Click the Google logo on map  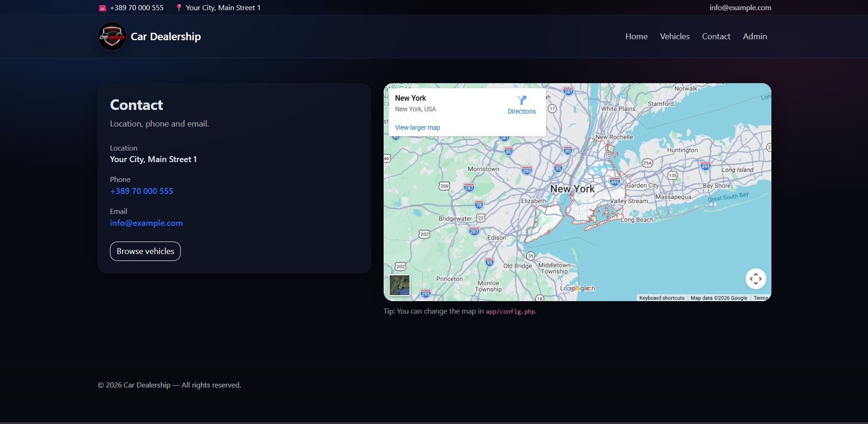(578, 288)
